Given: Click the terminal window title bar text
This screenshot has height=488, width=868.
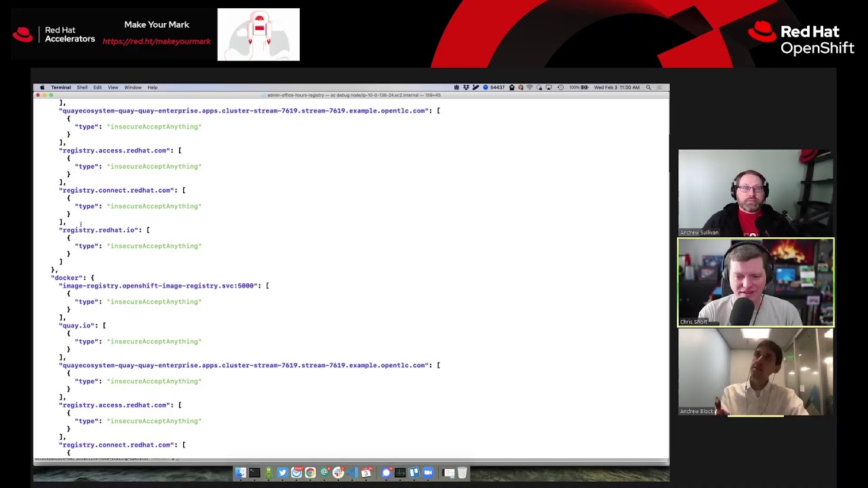Looking at the screenshot, I should pyautogui.click(x=353, y=95).
